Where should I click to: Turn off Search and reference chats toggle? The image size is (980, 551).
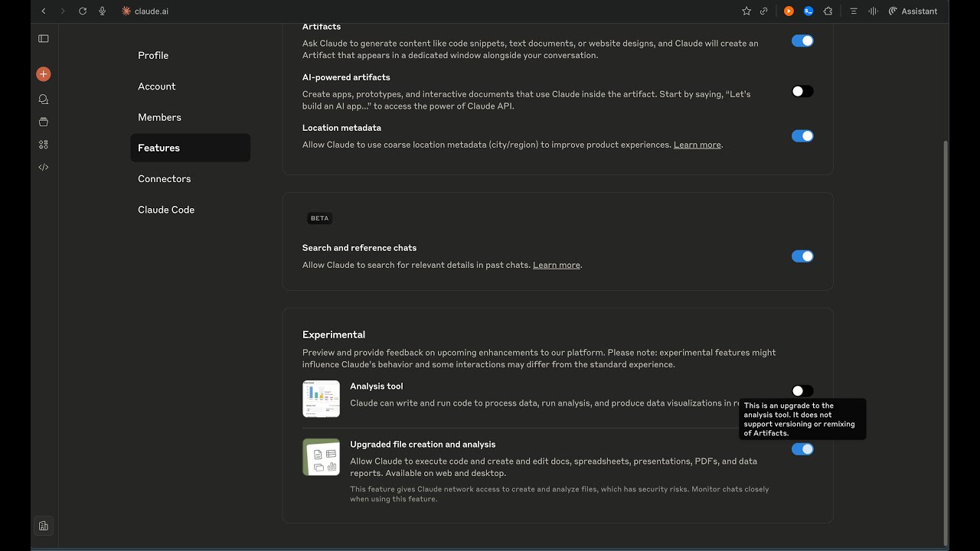coord(802,256)
